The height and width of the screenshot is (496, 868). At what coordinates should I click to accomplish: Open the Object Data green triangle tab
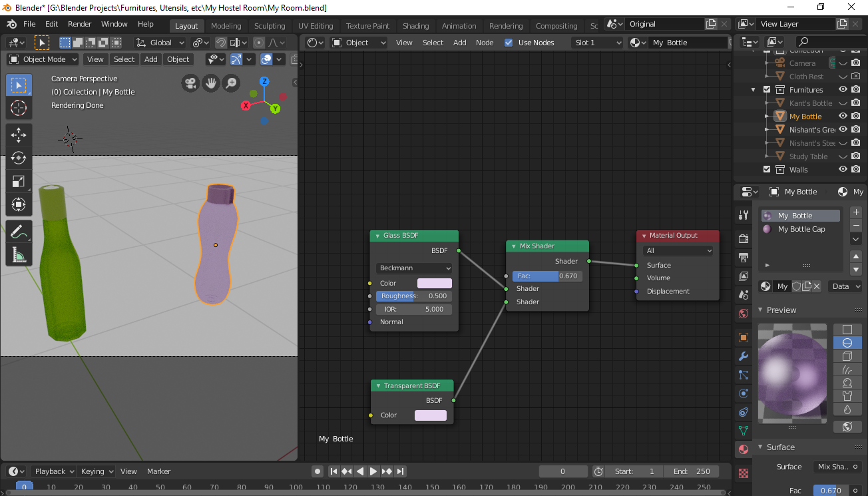744,431
